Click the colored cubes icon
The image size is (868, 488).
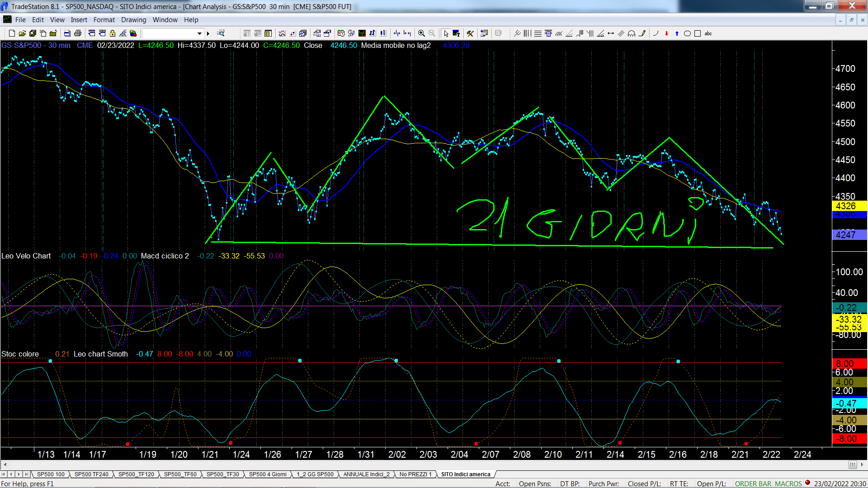[133, 33]
